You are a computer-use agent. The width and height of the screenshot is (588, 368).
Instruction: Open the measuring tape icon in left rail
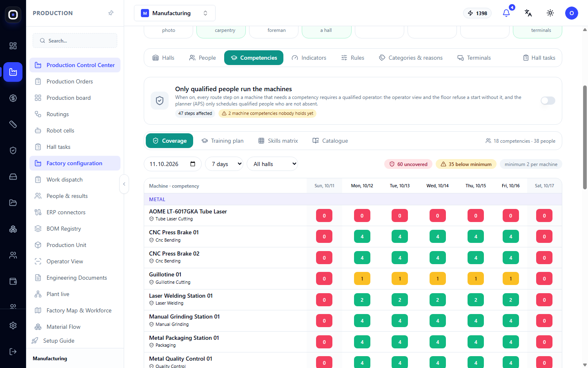pyautogui.click(x=13, y=124)
